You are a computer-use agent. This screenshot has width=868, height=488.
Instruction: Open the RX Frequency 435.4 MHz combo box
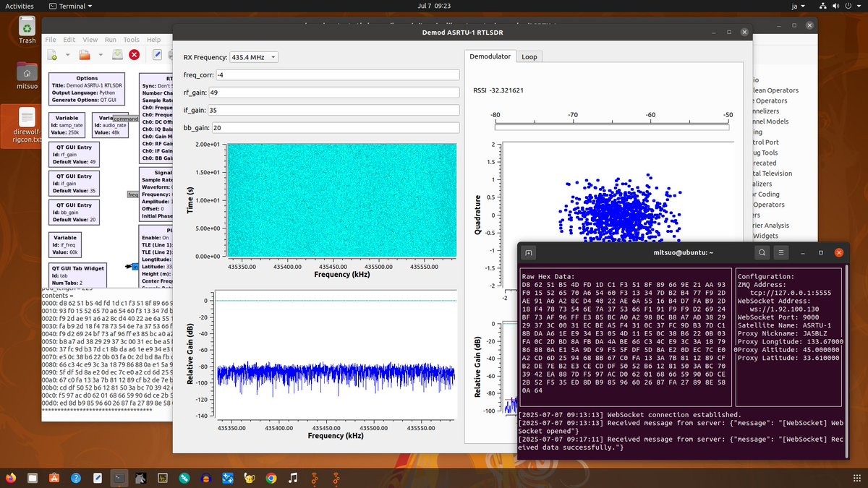pyautogui.click(x=253, y=57)
